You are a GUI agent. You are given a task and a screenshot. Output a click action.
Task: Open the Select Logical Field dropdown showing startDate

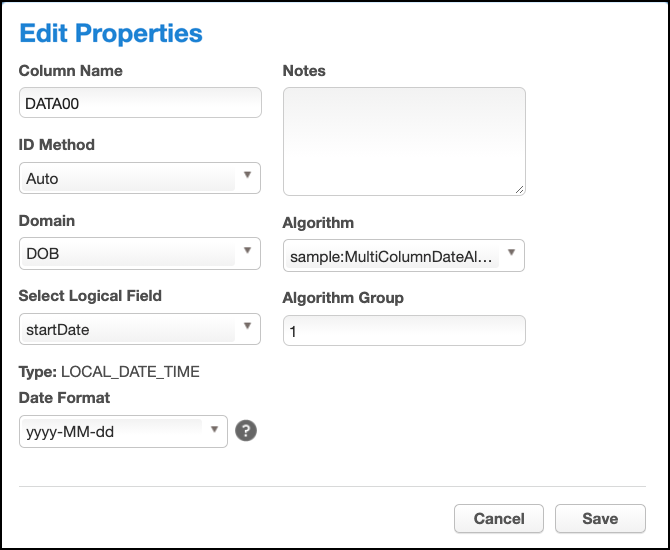140,329
